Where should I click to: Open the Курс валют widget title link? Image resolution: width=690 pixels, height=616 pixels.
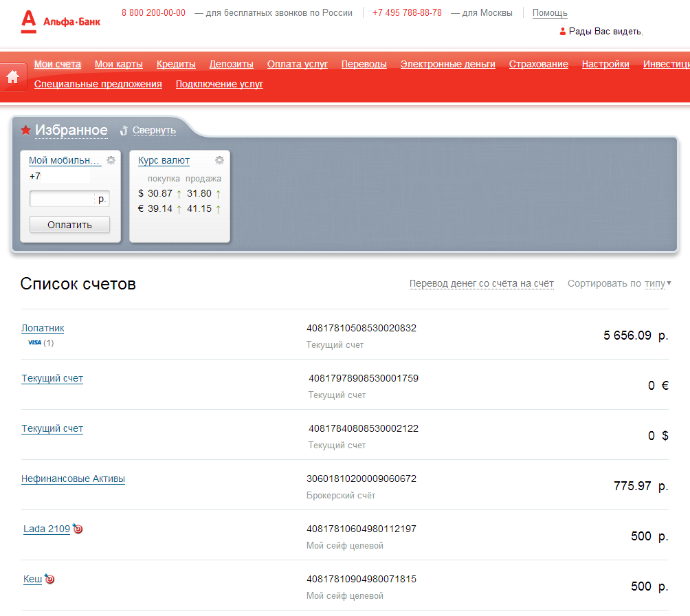164,160
